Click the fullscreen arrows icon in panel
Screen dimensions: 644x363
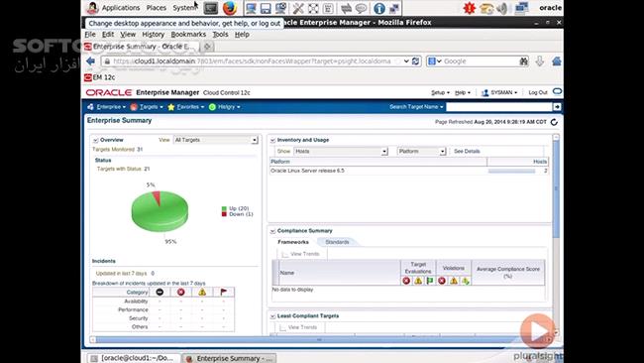click(313, 8)
